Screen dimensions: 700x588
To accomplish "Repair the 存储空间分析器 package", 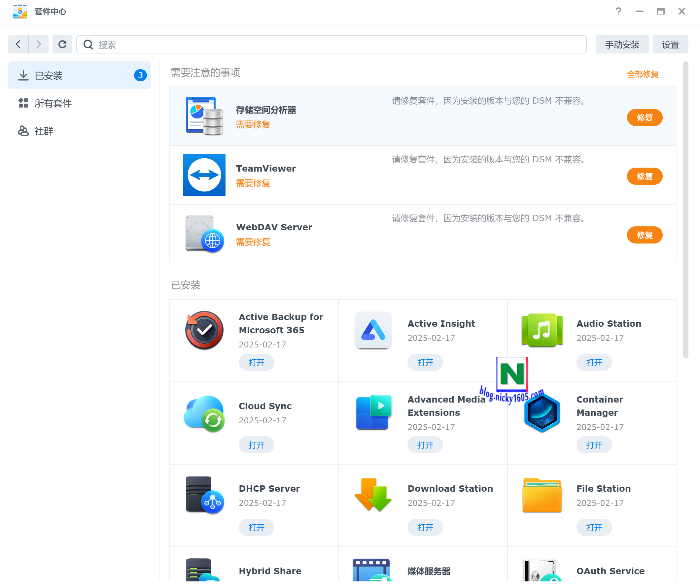I will click(644, 118).
